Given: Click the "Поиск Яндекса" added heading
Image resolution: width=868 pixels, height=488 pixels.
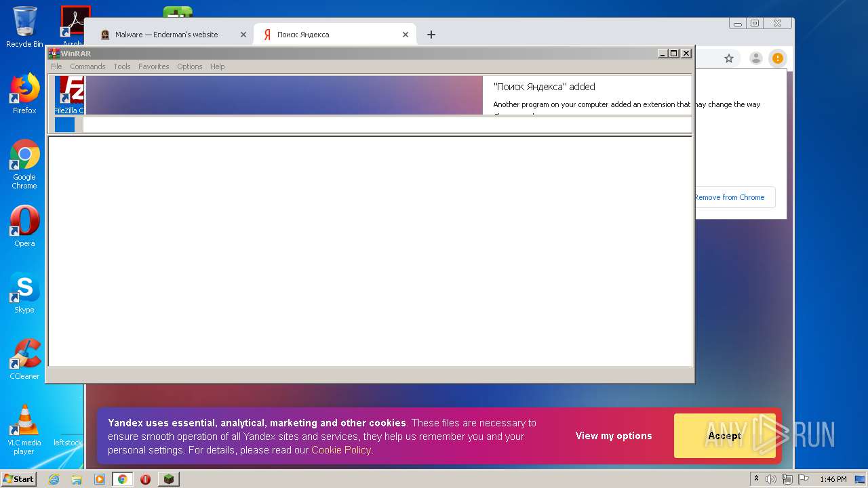Looking at the screenshot, I should coord(544,87).
